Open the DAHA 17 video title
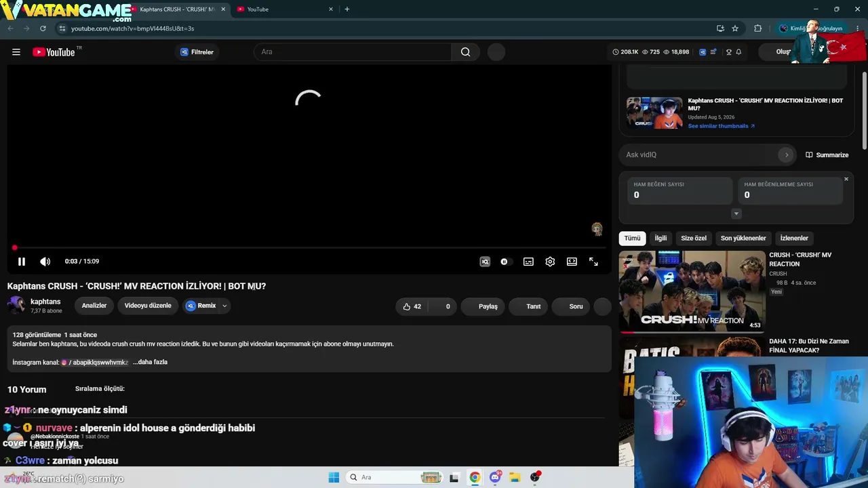The image size is (868, 488). point(809,346)
